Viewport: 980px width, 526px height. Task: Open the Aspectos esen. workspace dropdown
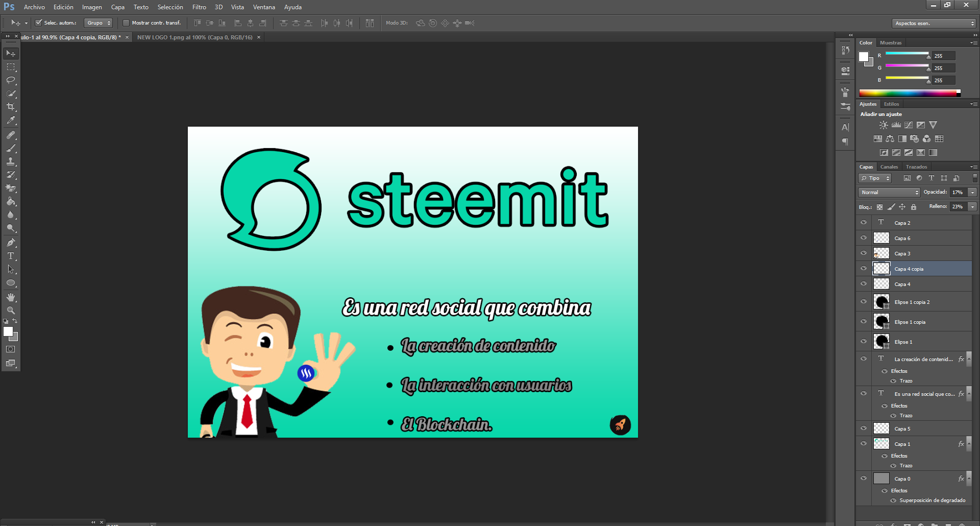pyautogui.click(x=934, y=23)
